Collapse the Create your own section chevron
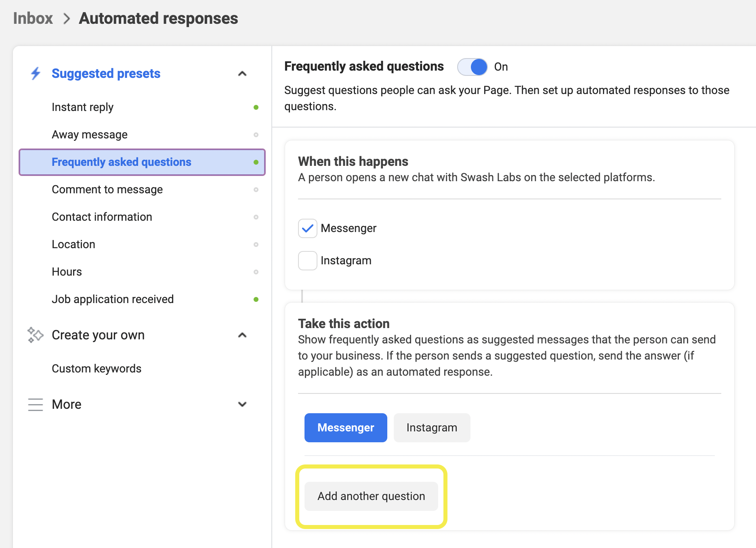This screenshot has height=548, width=756. [242, 335]
